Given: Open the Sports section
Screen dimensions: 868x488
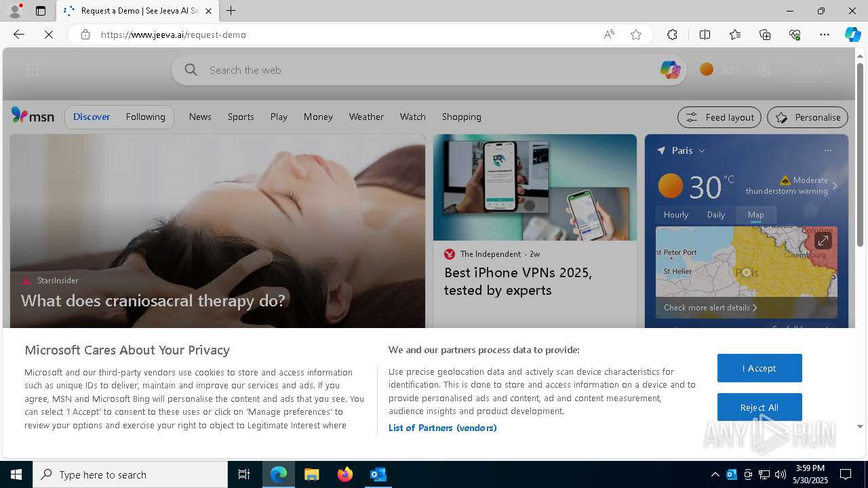Looking at the screenshot, I should coord(241,117).
